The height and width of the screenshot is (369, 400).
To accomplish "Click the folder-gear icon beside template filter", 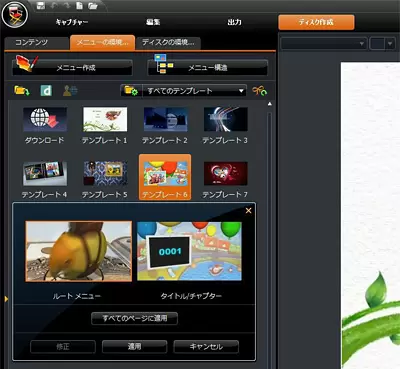I will pos(131,90).
